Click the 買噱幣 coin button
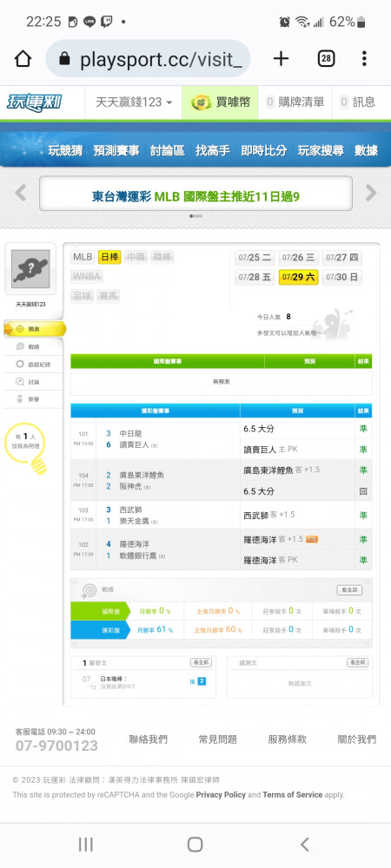 pyautogui.click(x=221, y=102)
